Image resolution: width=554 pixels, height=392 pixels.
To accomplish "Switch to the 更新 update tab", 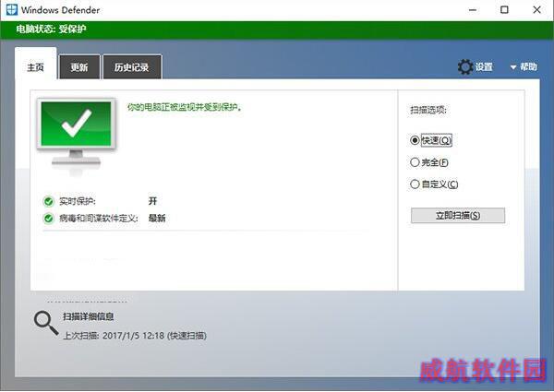I will tap(79, 67).
